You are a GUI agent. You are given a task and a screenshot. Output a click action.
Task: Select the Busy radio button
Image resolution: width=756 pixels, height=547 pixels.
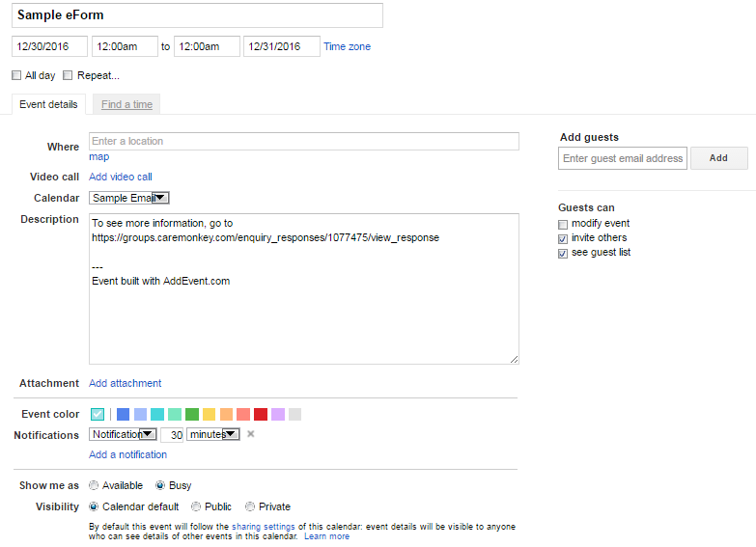(x=160, y=485)
